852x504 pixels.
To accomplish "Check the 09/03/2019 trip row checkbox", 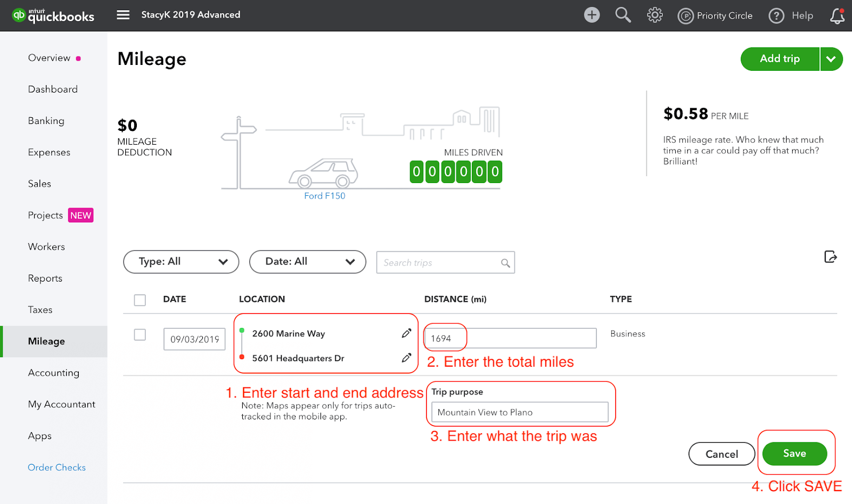I will coord(140,335).
